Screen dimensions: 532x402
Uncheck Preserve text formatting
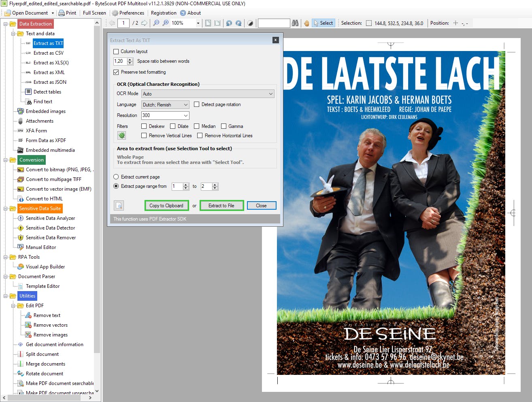pos(116,72)
